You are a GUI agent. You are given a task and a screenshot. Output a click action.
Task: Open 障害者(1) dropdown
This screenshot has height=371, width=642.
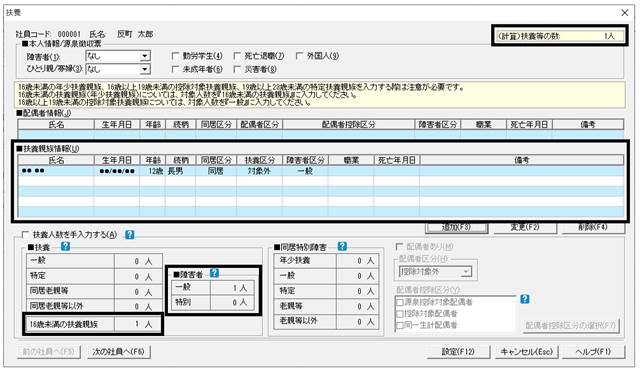[145, 56]
